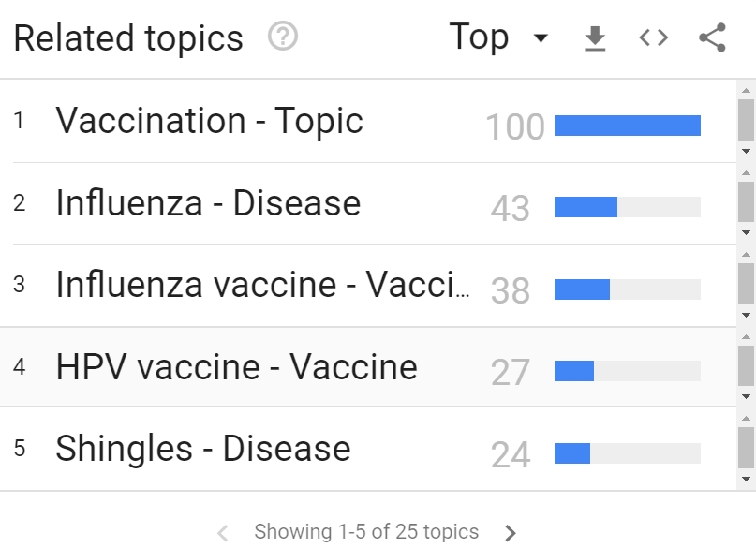This screenshot has width=756, height=548.
Task: Click scrollbar thumb beside HPV vaccine row
Action: (x=746, y=366)
